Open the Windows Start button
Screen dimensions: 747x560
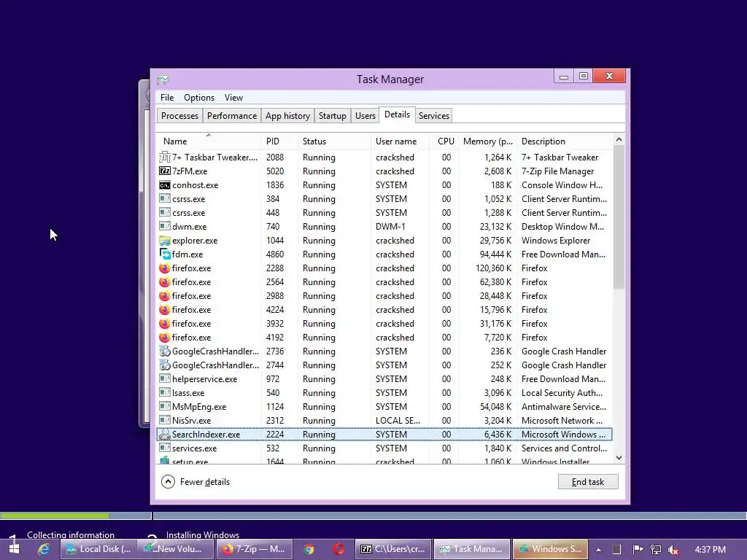[x=14, y=549]
